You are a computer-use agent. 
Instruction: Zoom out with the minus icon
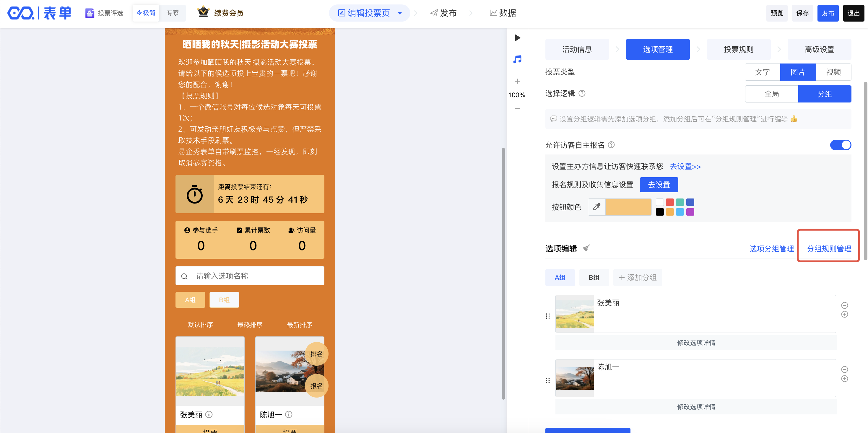point(517,108)
